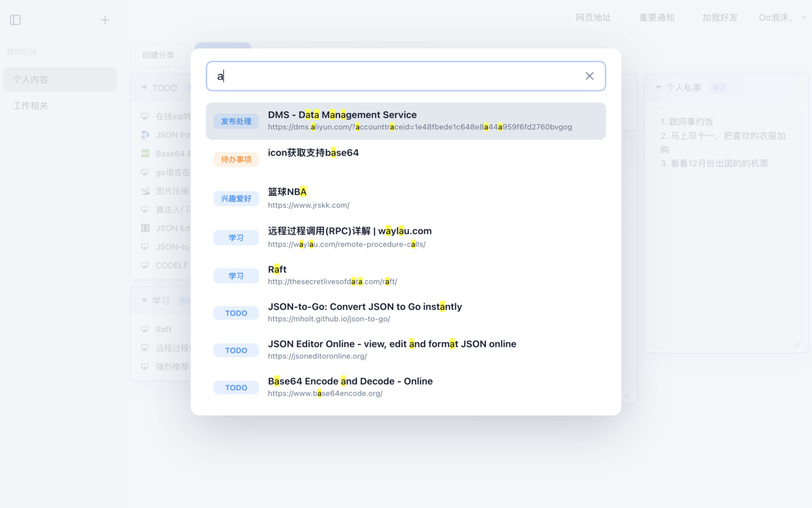Image resolution: width=812 pixels, height=508 pixels.
Task: Click the 待办事项 tag in the search results
Action: click(236, 159)
